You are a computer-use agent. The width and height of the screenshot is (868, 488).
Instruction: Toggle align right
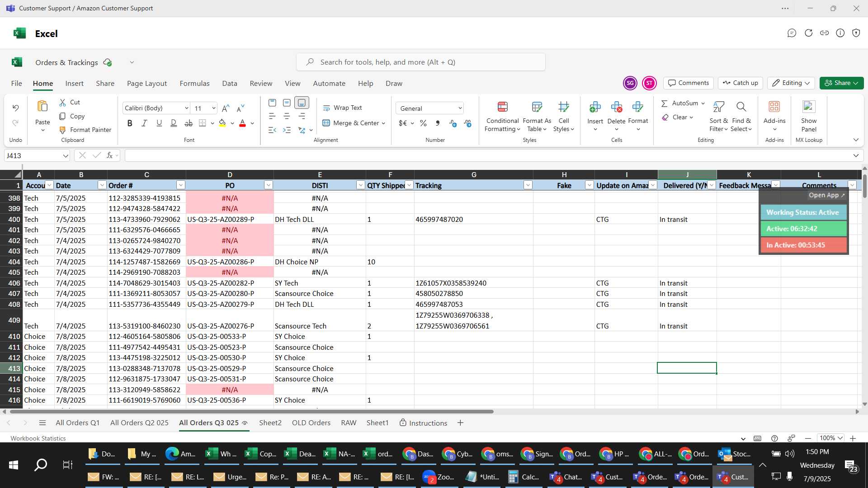302,116
